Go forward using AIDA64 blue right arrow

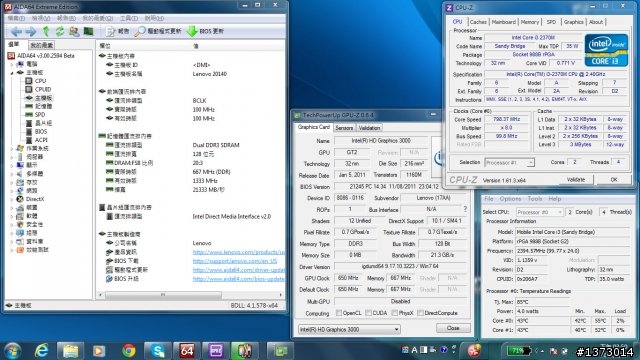[31, 31]
